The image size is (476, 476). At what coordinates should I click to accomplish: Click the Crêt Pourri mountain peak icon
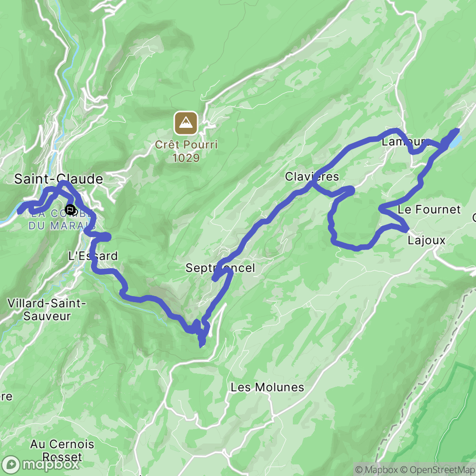[186, 123]
